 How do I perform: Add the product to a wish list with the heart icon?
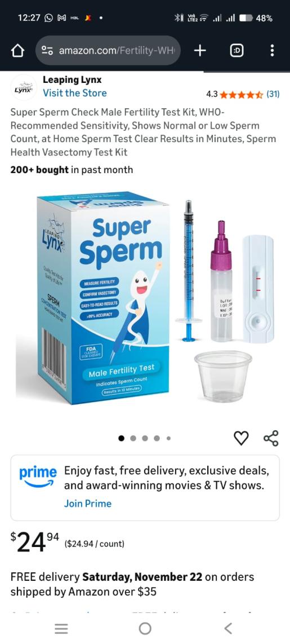(x=241, y=438)
